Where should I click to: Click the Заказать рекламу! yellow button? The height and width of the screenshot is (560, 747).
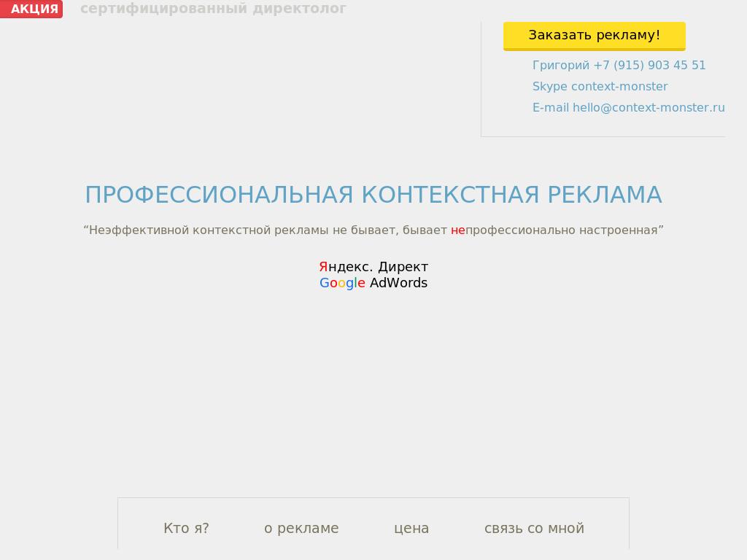[594, 36]
